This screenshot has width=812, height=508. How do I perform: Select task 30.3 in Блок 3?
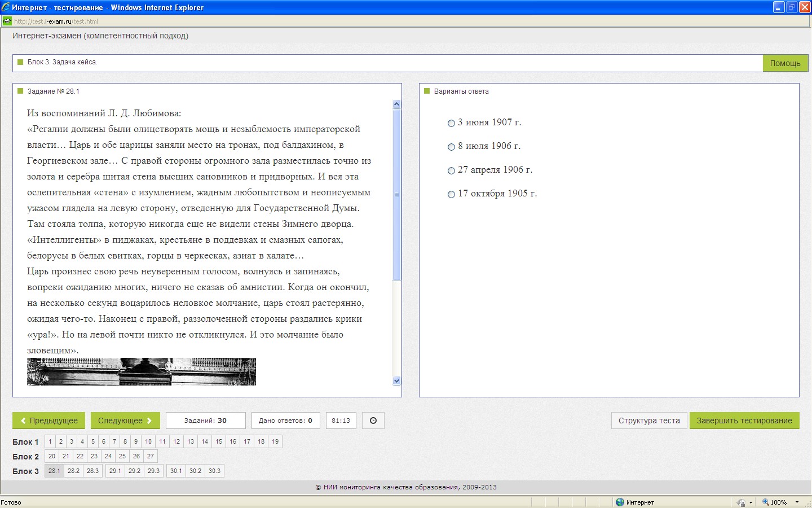(x=214, y=471)
